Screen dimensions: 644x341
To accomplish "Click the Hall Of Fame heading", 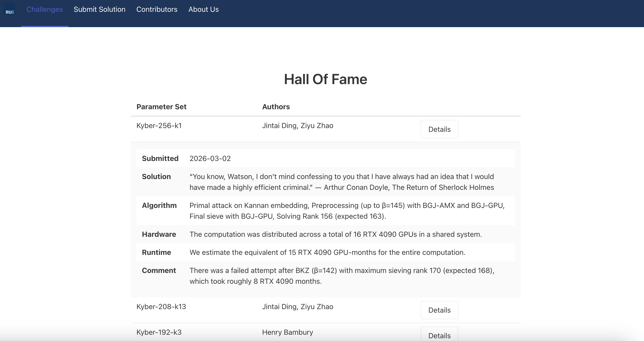I will click(325, 79).
